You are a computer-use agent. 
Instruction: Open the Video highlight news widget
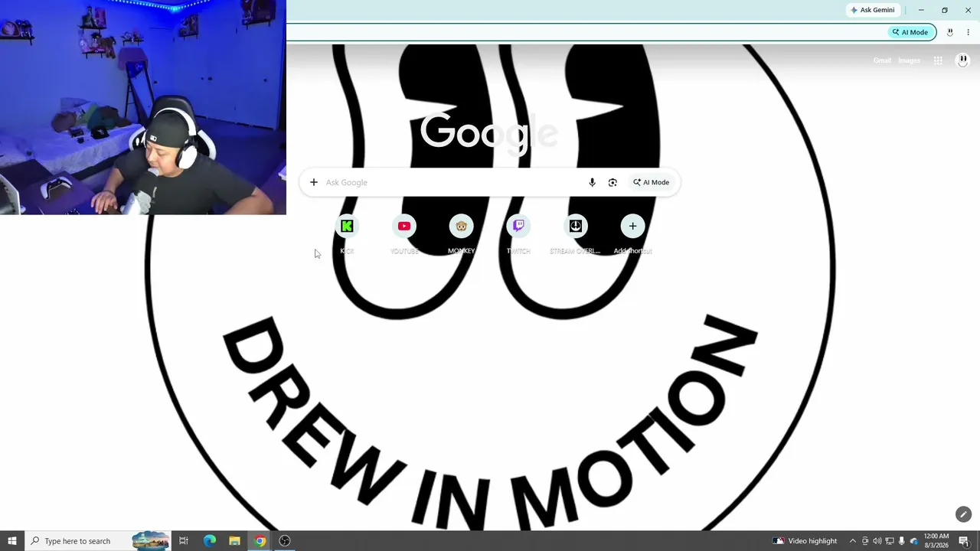[805, 541]
